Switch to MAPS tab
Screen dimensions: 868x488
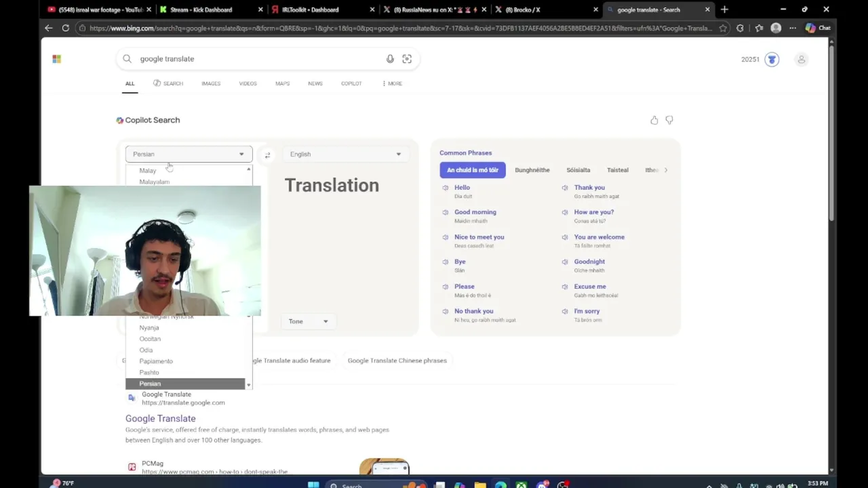283,83
